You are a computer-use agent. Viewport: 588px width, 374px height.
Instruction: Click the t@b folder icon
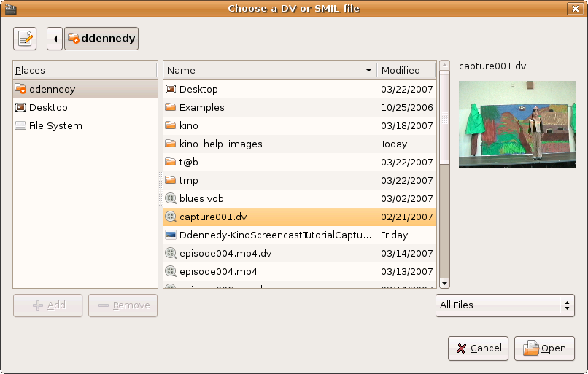coord(171,162)
